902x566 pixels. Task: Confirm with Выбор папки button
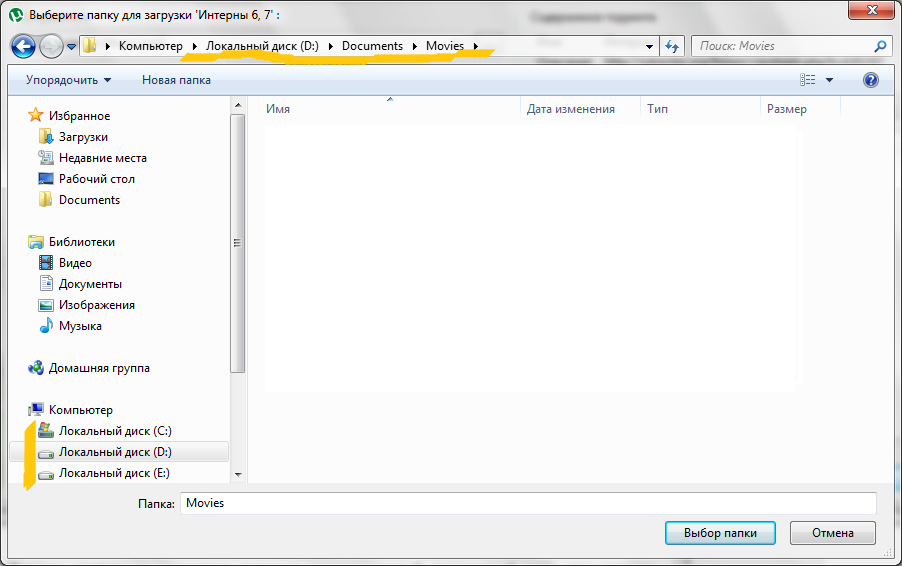720,533
